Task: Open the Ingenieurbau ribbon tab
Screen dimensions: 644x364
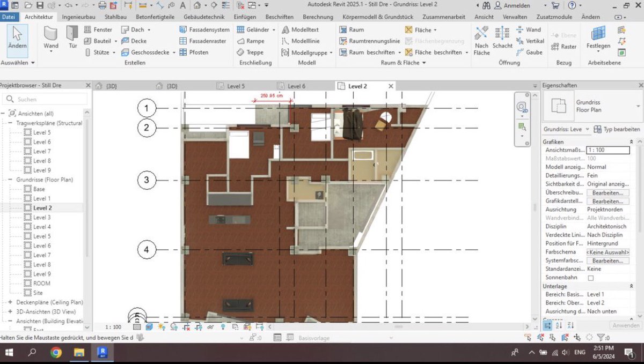Action: (x=79, y=17)
